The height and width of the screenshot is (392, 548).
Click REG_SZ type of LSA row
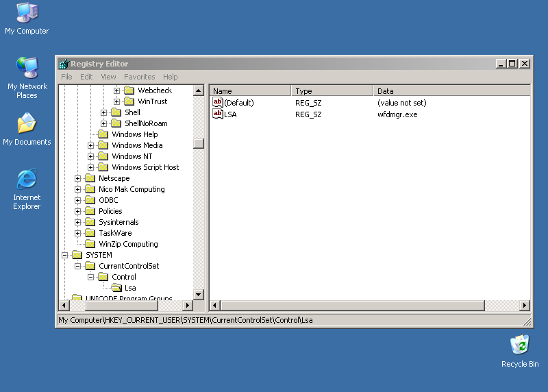pyautogui.click(x=308, y=114)
